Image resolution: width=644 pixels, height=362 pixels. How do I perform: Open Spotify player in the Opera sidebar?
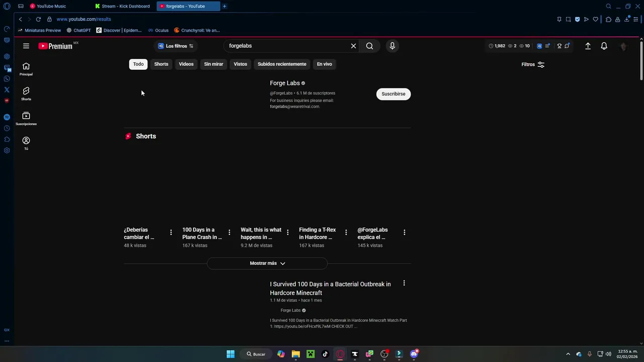pos(7,117)
